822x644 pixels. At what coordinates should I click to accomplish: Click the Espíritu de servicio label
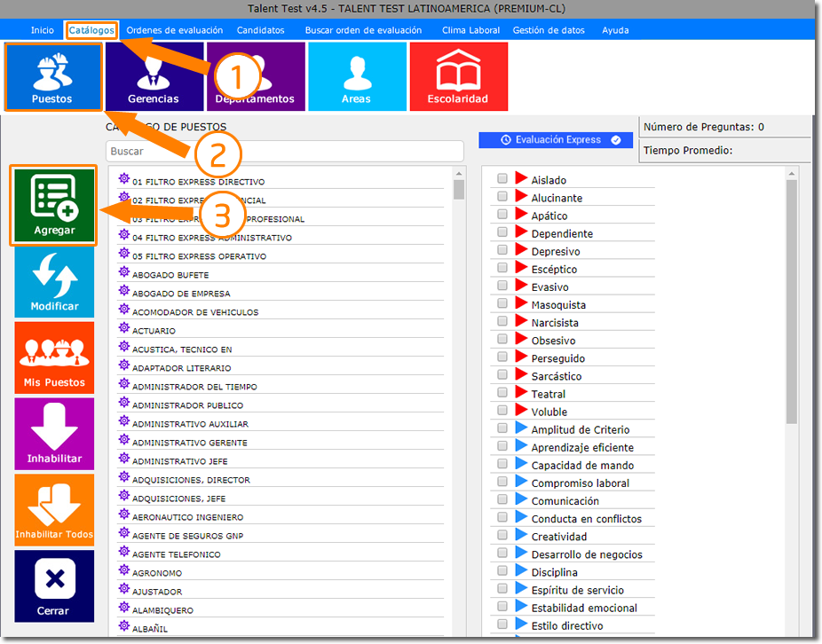pyautogui.click(x=578, y=591)
